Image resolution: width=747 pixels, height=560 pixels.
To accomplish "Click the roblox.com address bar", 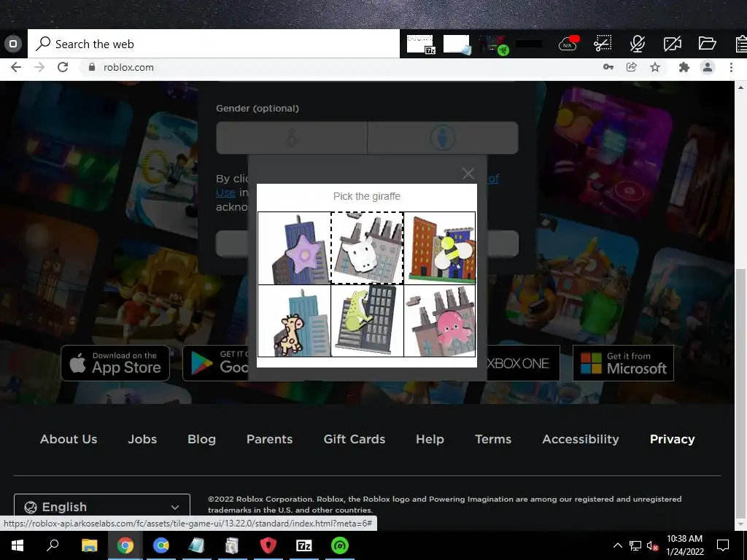I will point(333,67).
